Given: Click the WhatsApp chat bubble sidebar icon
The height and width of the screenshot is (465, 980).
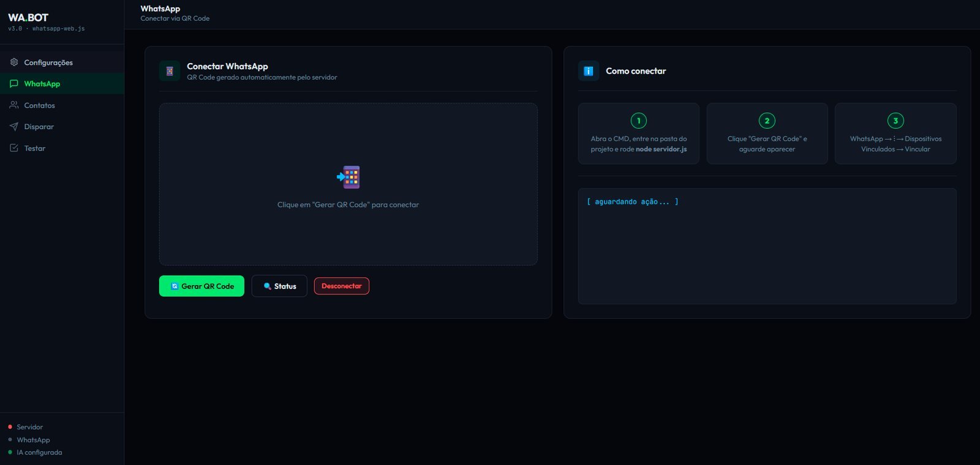Looking at the screenshot, I should click(14, 84).
